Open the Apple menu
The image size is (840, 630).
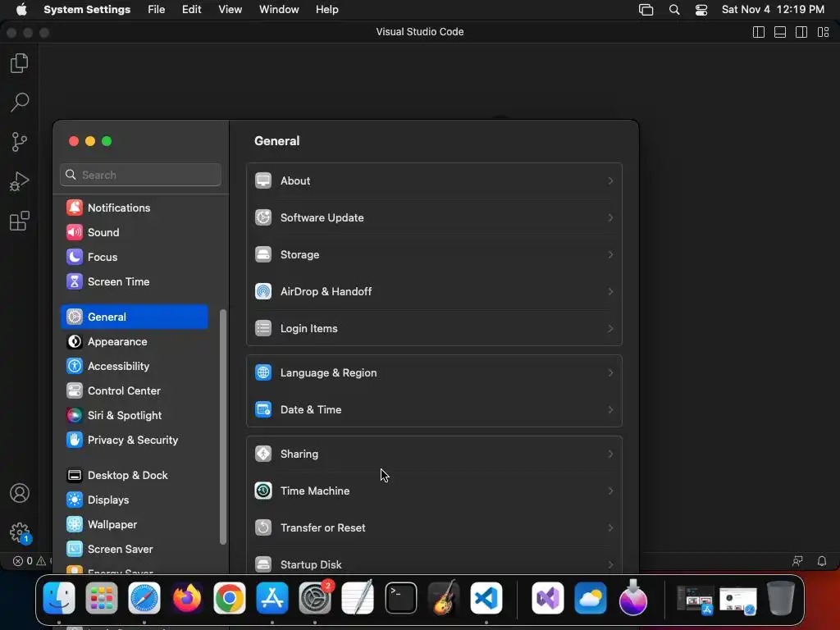tap(21, 10)
